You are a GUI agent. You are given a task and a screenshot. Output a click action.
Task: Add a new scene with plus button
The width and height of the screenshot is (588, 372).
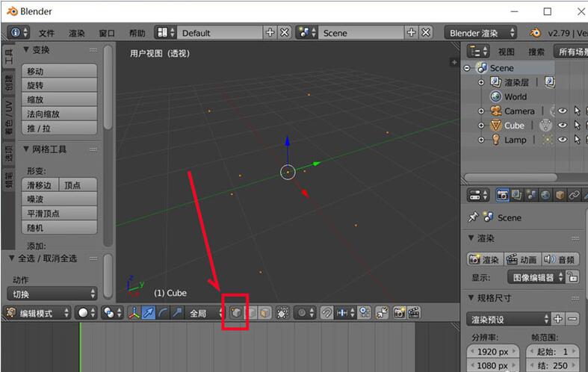(x=412, y=33)
